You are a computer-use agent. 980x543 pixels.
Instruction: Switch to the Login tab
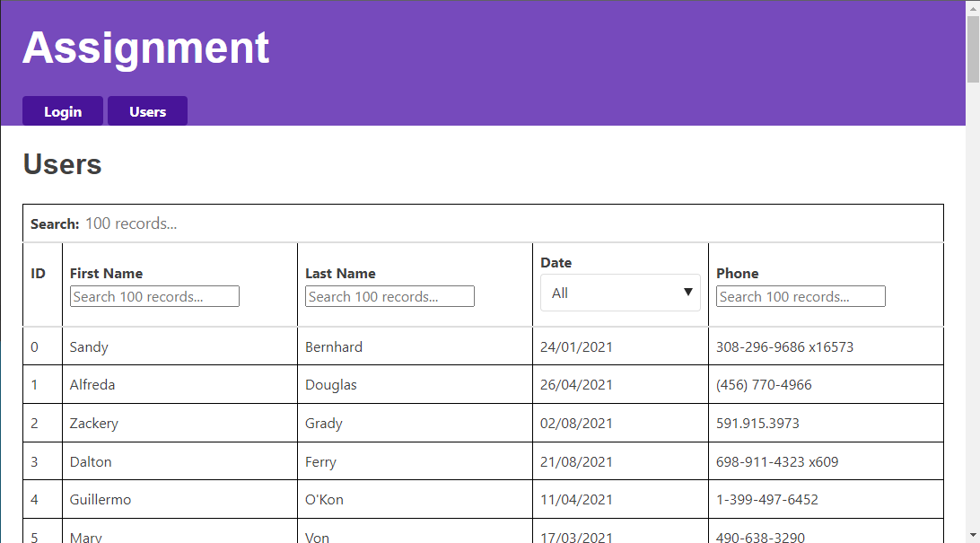pyautogui.click(x=62, y=110)
